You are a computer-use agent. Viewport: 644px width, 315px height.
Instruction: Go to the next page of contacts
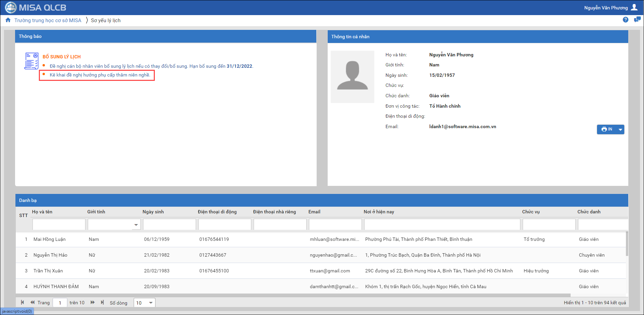coord(92,302)
